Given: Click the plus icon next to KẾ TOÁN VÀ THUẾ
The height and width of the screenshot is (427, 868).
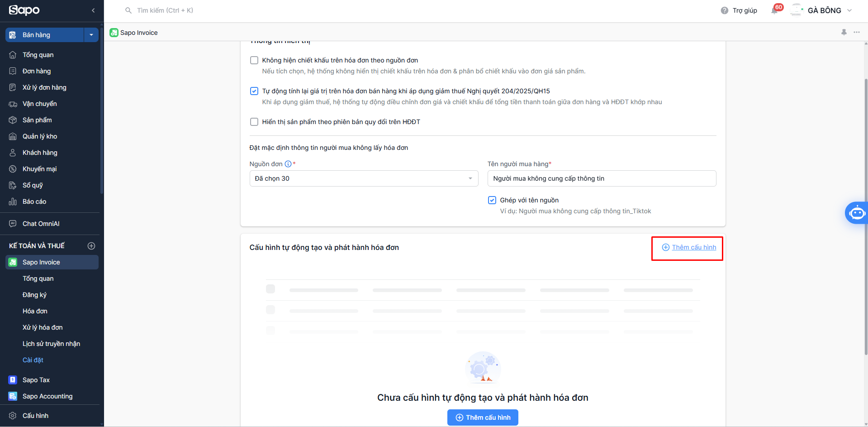Looking at the screenshot, I should 91,246.
